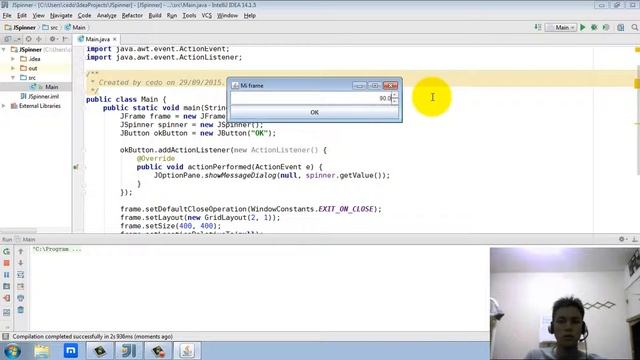Clear all console output trash icon
The height and width of the screenshot is (360, 640).
(21, 310)
